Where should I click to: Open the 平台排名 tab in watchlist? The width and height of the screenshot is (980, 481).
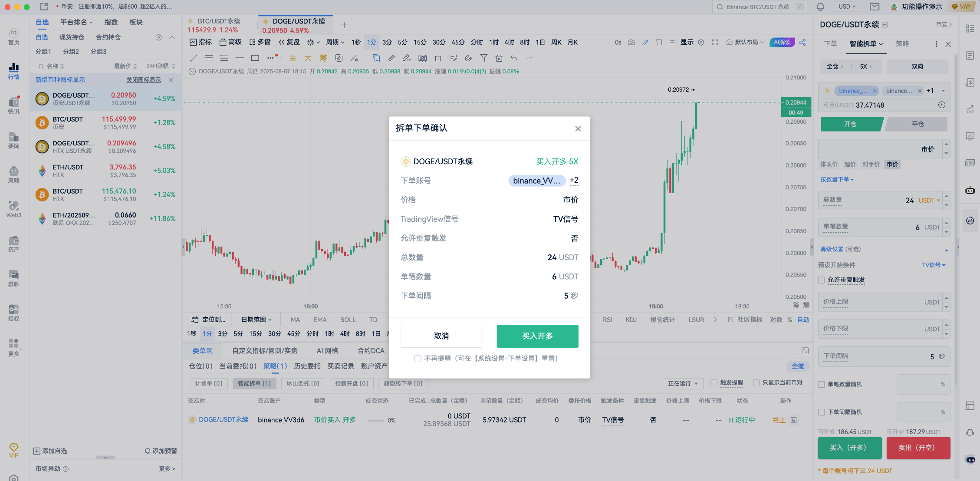(76, 22)
